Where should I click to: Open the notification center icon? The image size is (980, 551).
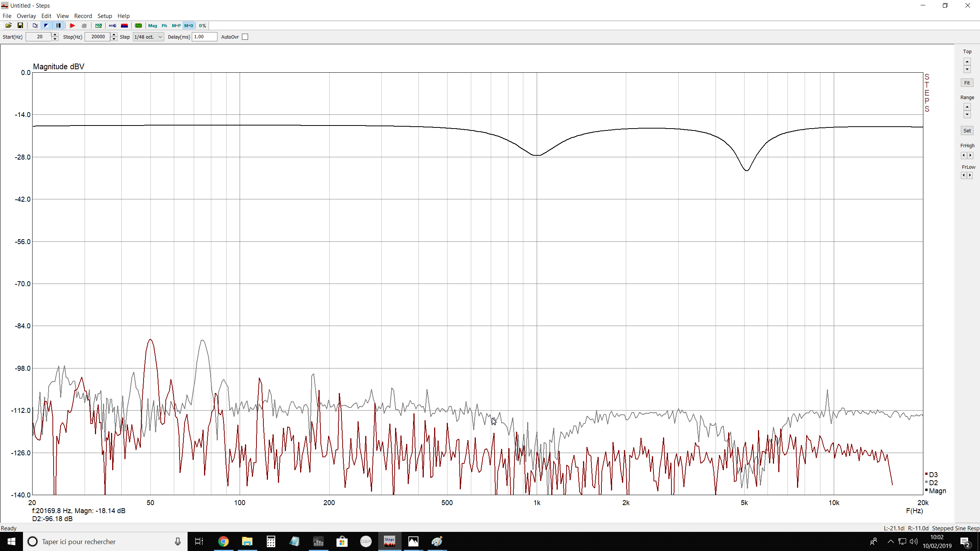(965, 542)
